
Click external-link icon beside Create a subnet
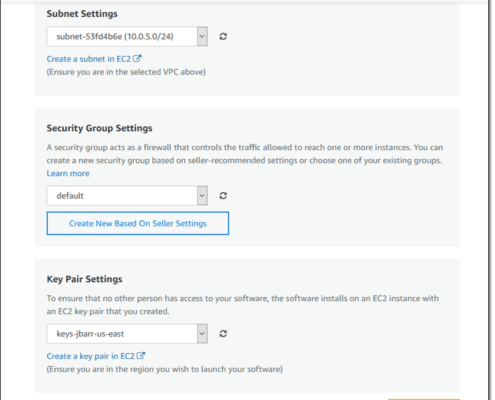pos(137,58)
